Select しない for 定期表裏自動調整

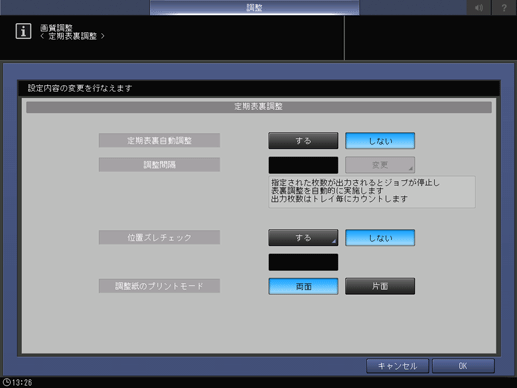click(x=380, y=141)
